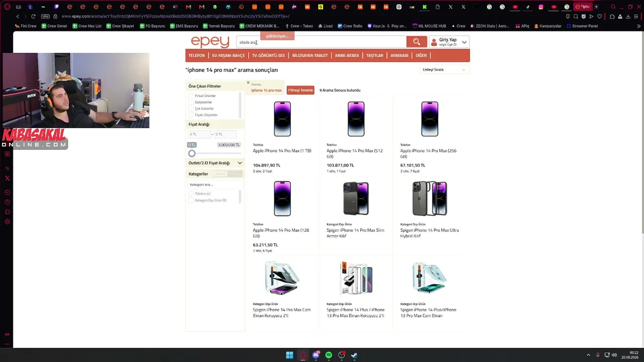The height and width of the screenshot is (362, 644).
Task: Open the Opera menu logo at top-left
Action: coord(7,7)
